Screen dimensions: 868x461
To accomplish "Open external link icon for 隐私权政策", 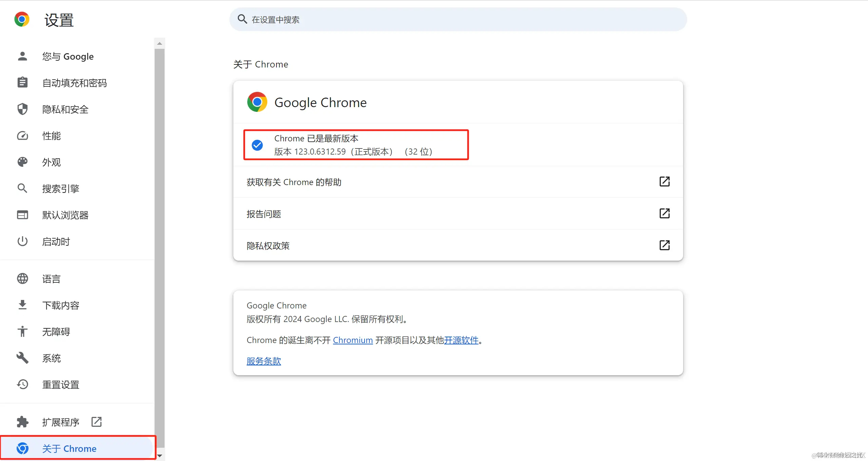I will coord(664,245).
